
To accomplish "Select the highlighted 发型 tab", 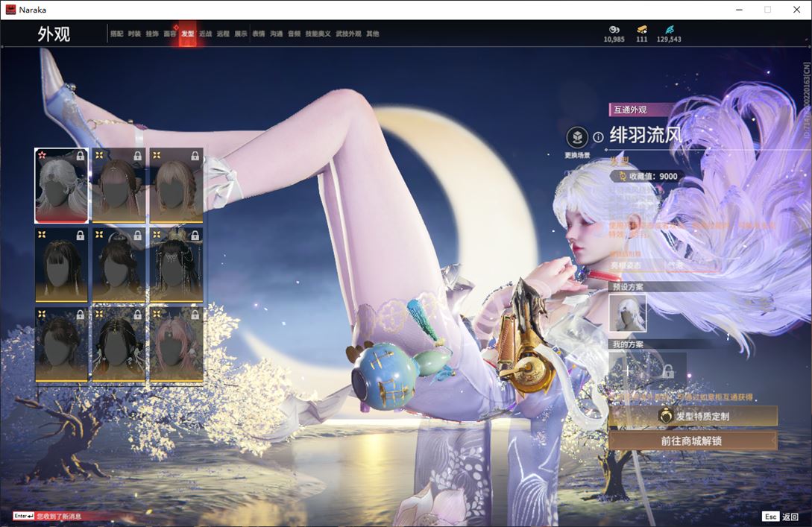I will click(x=187, y=34).
